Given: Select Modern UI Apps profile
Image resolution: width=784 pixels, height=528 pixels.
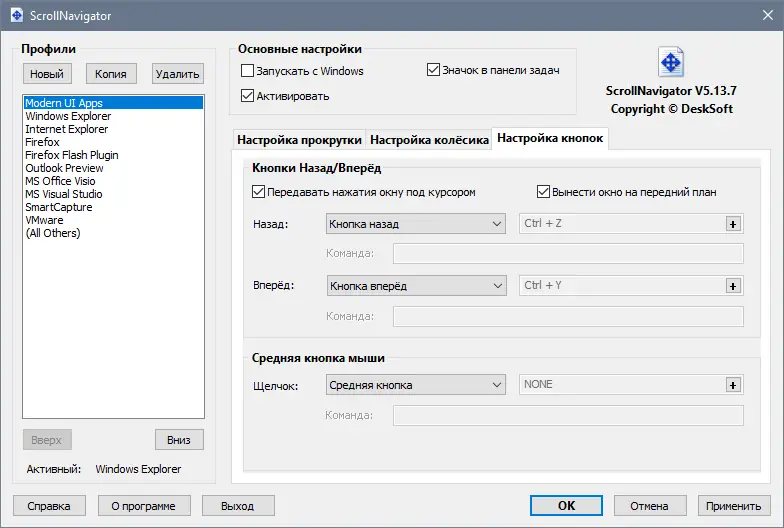Looking at the screenshot, I should click(x=114, y=102).
